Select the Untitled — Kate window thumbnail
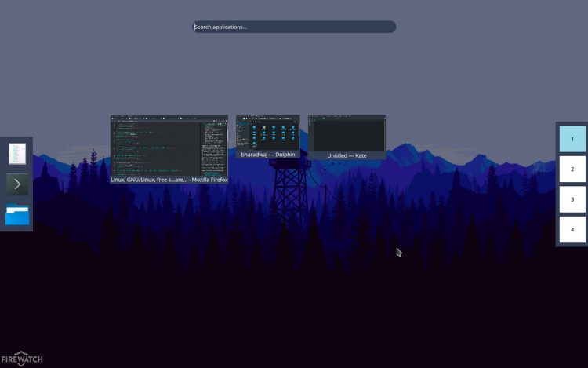The image size is (588, 368). click(x=347, y=133)
